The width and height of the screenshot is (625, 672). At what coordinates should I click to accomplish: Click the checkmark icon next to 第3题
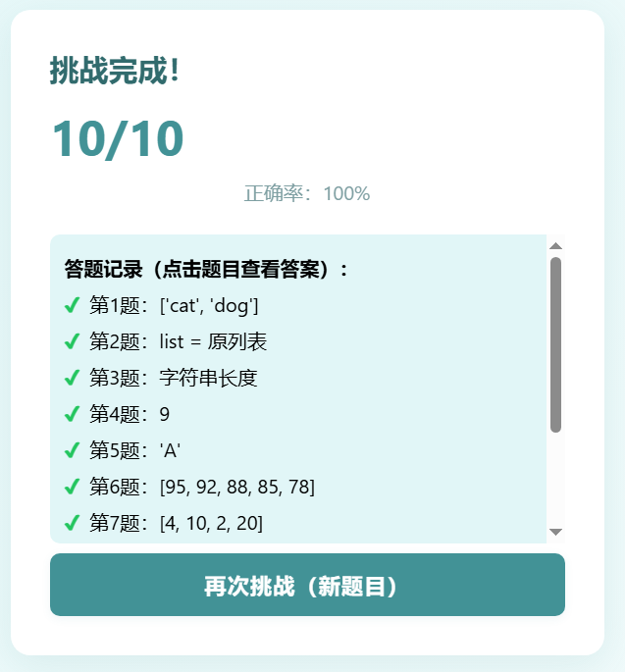click(x=72, y=378)
